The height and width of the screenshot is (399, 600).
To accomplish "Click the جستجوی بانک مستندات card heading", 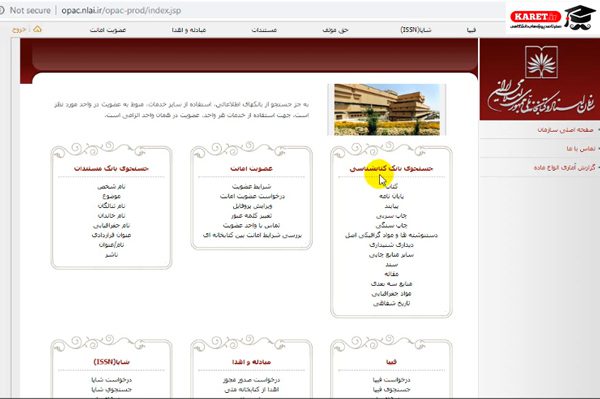I will (x=111, y=168).
